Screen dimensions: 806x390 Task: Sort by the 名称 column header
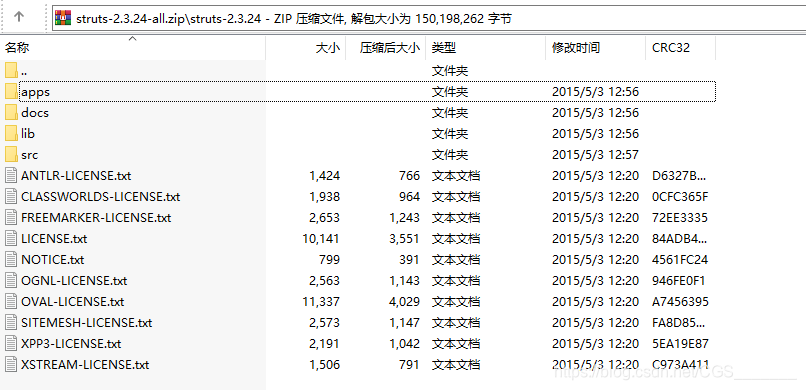(x=133, y=48)
